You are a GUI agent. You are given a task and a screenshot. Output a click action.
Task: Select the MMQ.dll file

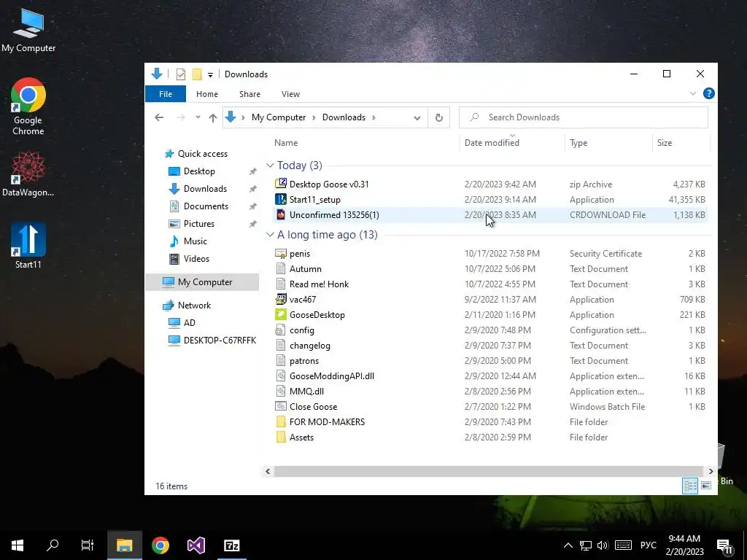[x=306, y=392]
